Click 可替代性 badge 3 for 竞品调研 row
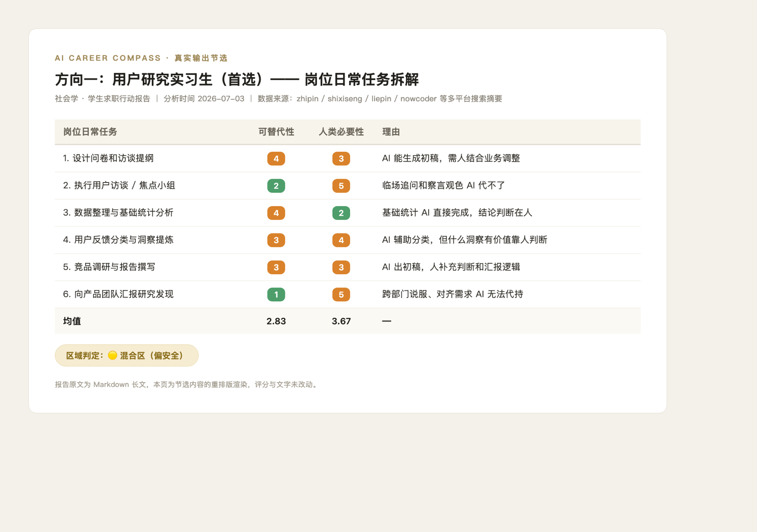757x532 pixels. pyautogui.click(x=276, y=267)
